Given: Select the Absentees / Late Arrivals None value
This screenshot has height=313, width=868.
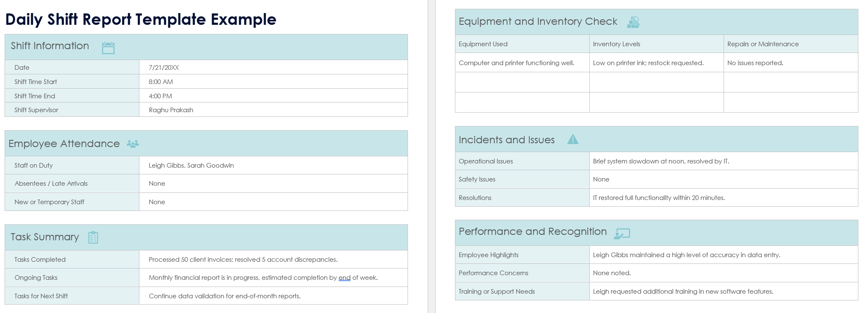Looking at the screenshot, I should [157, 184].
